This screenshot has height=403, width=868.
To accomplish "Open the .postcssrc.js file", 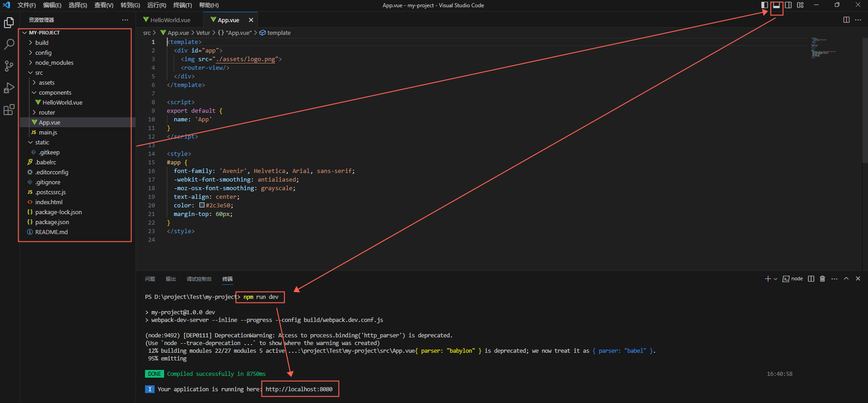I will click(x=77, y=192).
